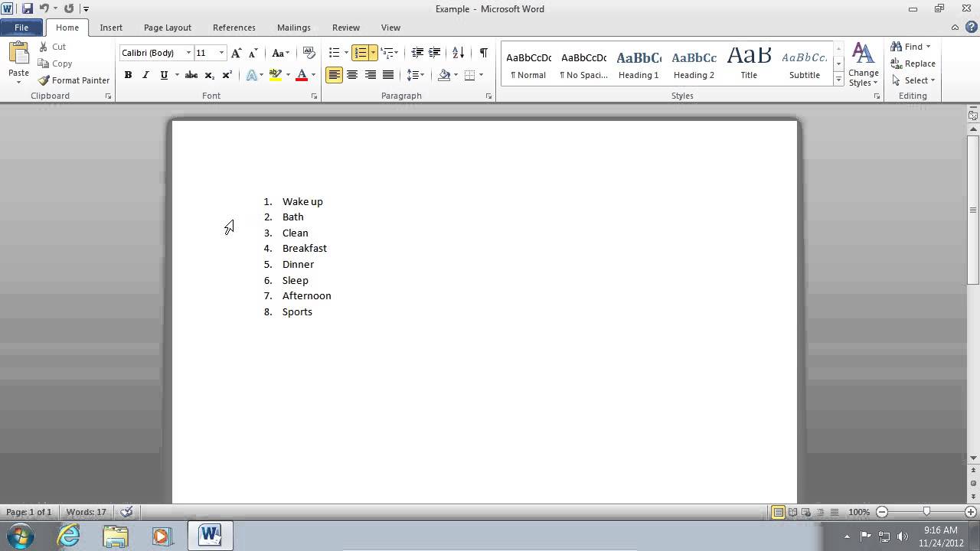Apply bottom border to paragraph

click(469, 75)
